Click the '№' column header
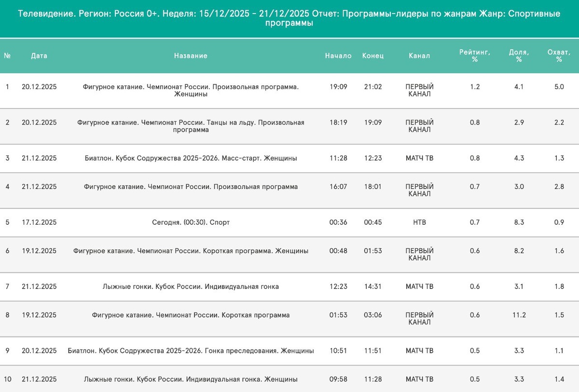 [x=7, y=56]
